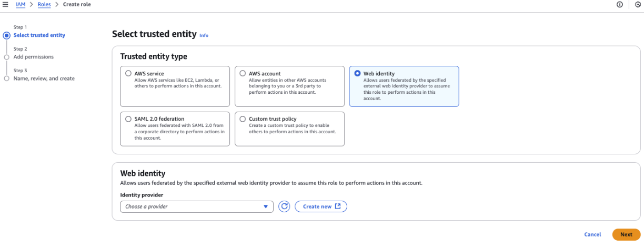Go to Step 2 Add permissions
This screenshot has height=246, width=644.
click(34, 57)
